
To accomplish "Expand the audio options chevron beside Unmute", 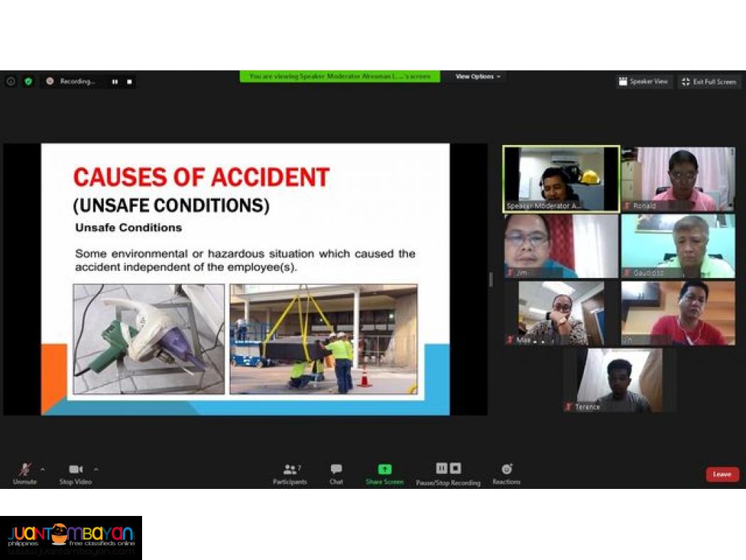I will (x=43, y=470).
